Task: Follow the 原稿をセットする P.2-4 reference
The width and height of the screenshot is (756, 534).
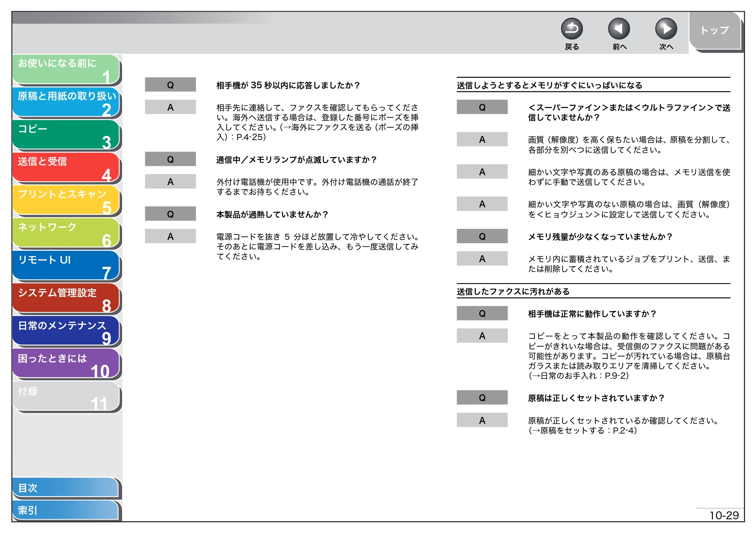Action: [x=582, y=431]
